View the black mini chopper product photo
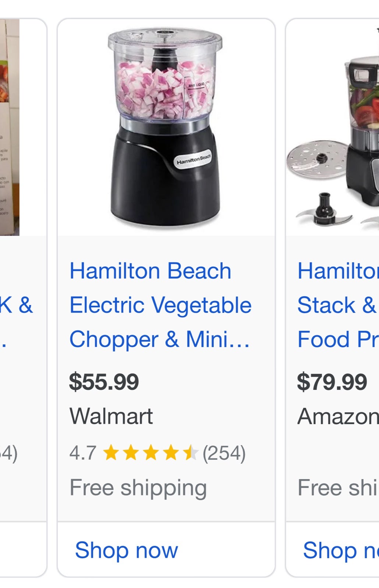This screenshot has width=379, height=588. [165, 127]
